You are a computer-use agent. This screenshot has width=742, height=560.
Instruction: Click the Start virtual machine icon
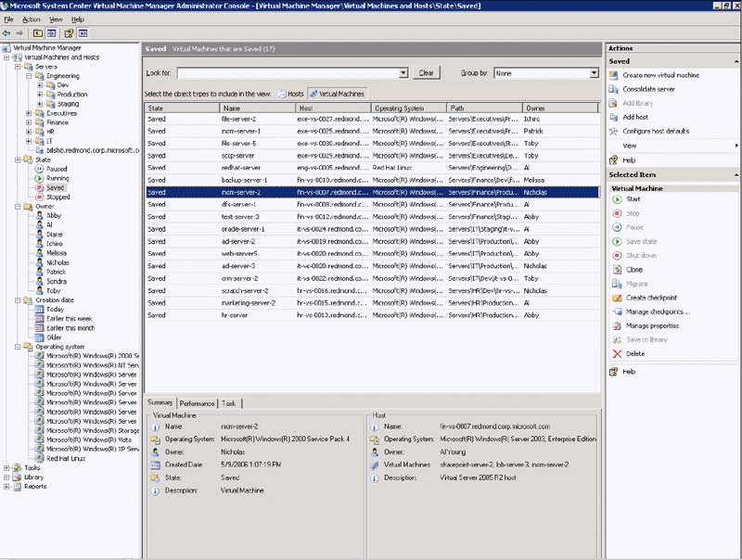(615, 199)
